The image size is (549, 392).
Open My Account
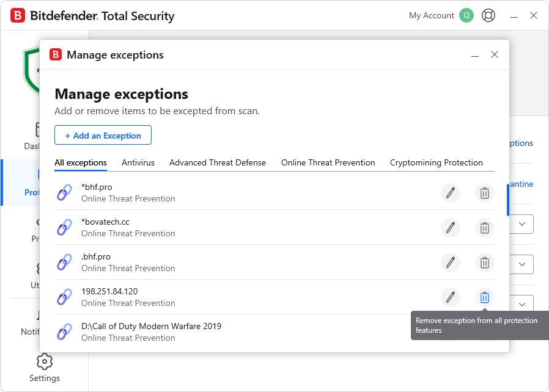(432, 15)
